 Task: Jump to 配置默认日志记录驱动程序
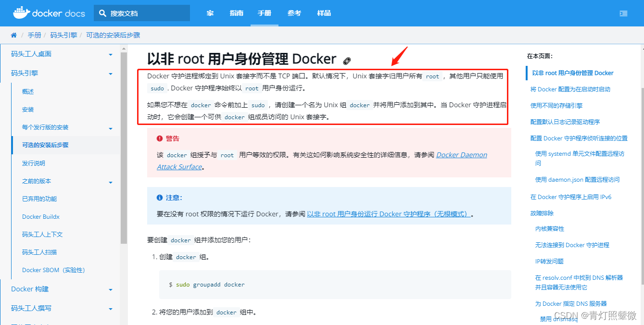click(x=565, y=122)
